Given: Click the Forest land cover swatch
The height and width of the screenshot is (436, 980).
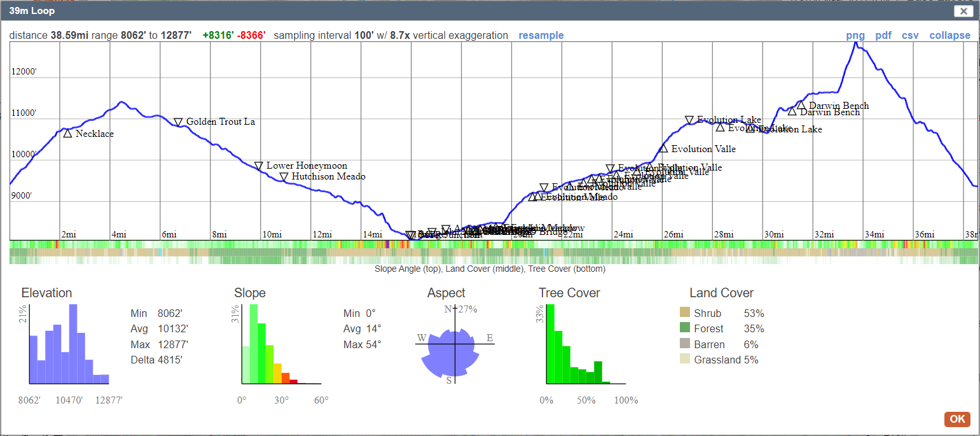Looking at the screenshot, I should pos(685,328).
